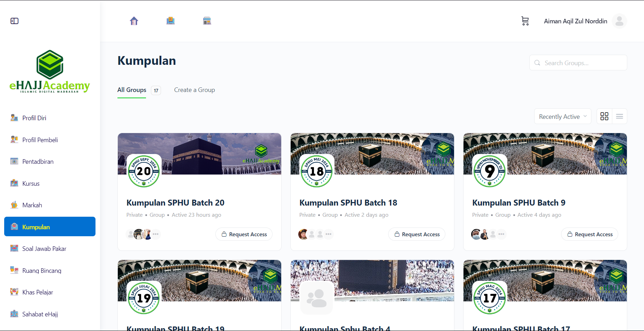The width and height of the screenshot is (644, 331).
Task: Click first member avatar on Batch 18 card
Action: pyautogui.click(x=303, y=234)
